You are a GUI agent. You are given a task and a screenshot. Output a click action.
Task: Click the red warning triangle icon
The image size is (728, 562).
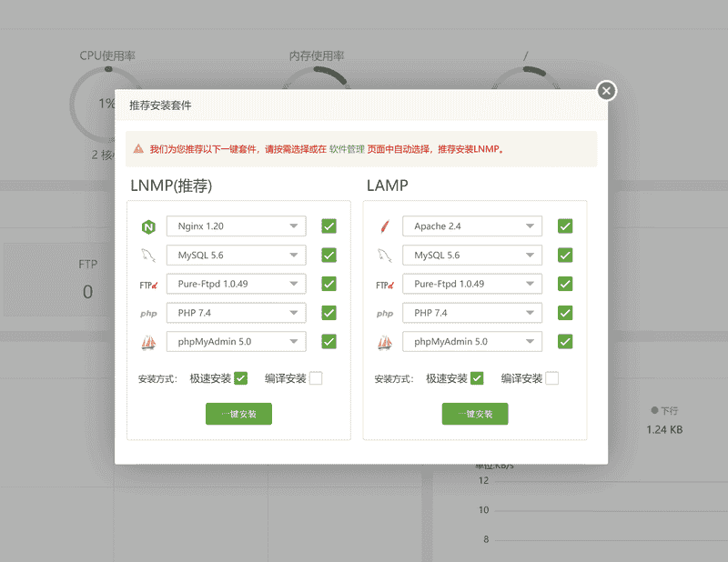[x=138, y=149]
